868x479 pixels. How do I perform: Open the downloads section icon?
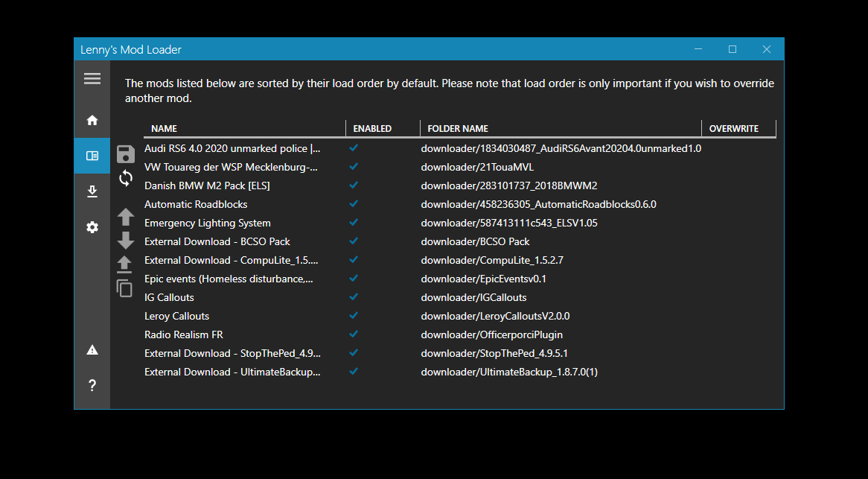coord(92,191)
